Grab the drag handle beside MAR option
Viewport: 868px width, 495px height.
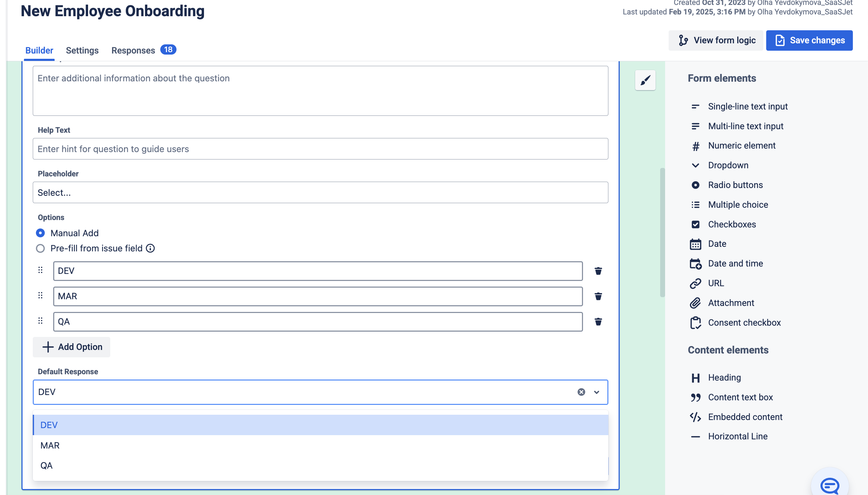click(41, 295)
